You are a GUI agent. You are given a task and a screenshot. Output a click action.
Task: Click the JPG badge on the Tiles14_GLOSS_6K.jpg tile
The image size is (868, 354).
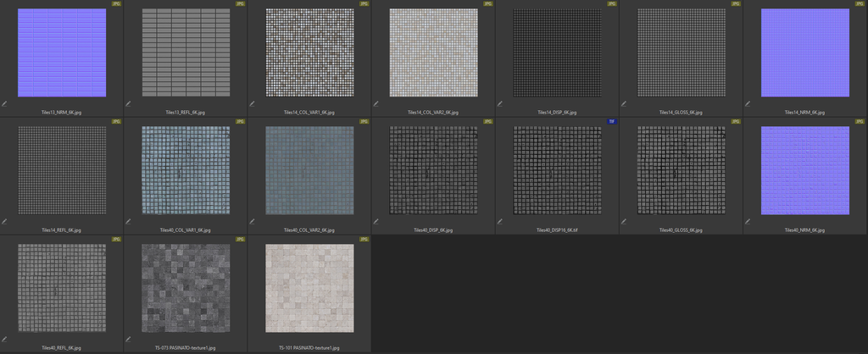pyautogui.click(x=735, y=4)
